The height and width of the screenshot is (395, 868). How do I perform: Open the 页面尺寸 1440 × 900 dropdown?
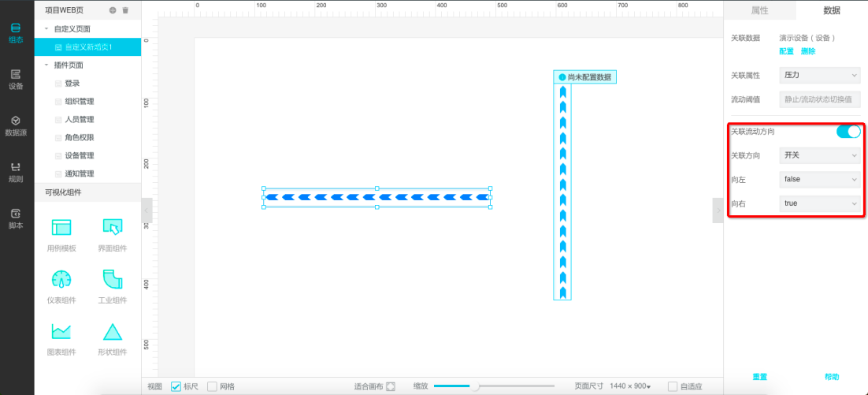click(630, 386)
